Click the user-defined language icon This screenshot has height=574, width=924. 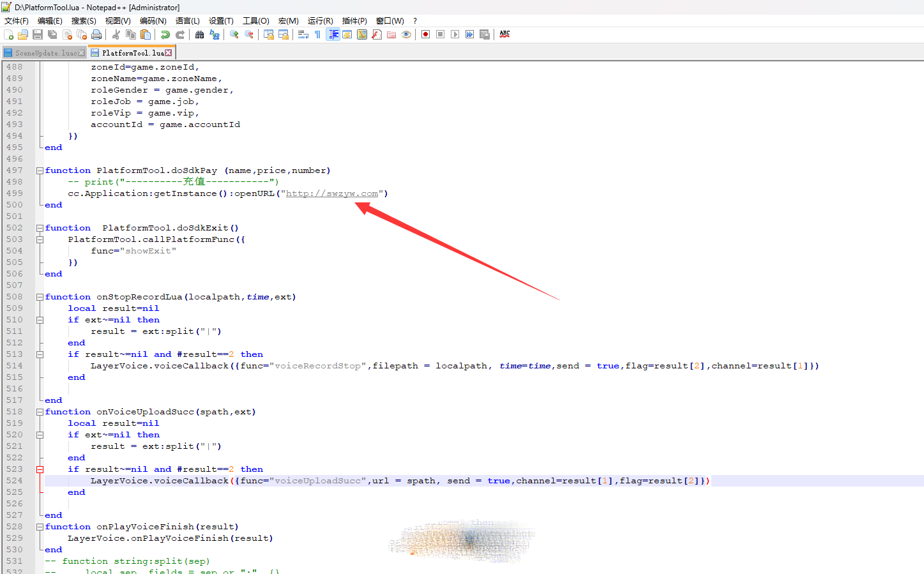pyautogui.click(x=347, y=34)
